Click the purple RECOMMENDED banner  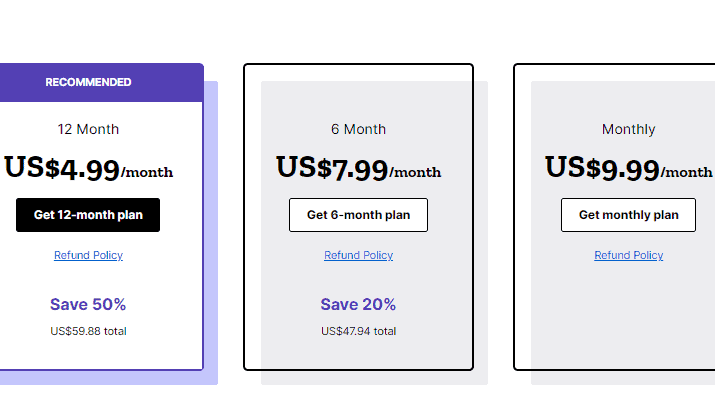[x=101, y=82]
